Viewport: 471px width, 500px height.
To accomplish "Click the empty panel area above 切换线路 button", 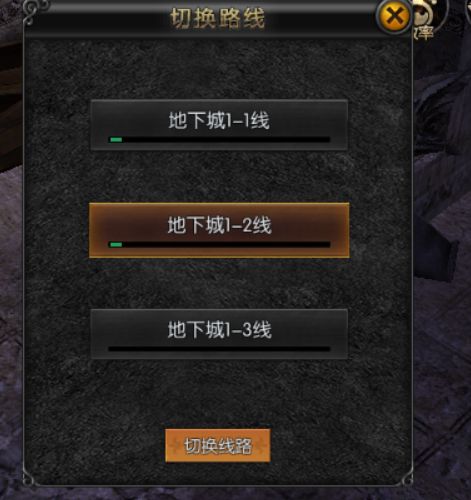I will tap(218, 393).
